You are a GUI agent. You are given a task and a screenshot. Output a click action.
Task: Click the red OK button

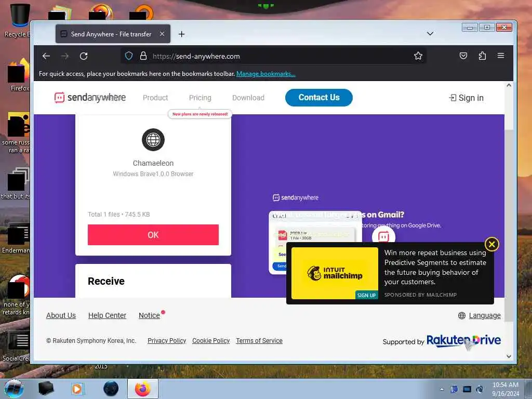coord(153,235)
